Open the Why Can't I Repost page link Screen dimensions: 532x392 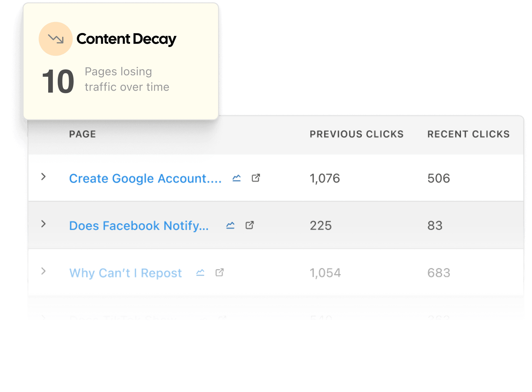(x=125, y=272)
